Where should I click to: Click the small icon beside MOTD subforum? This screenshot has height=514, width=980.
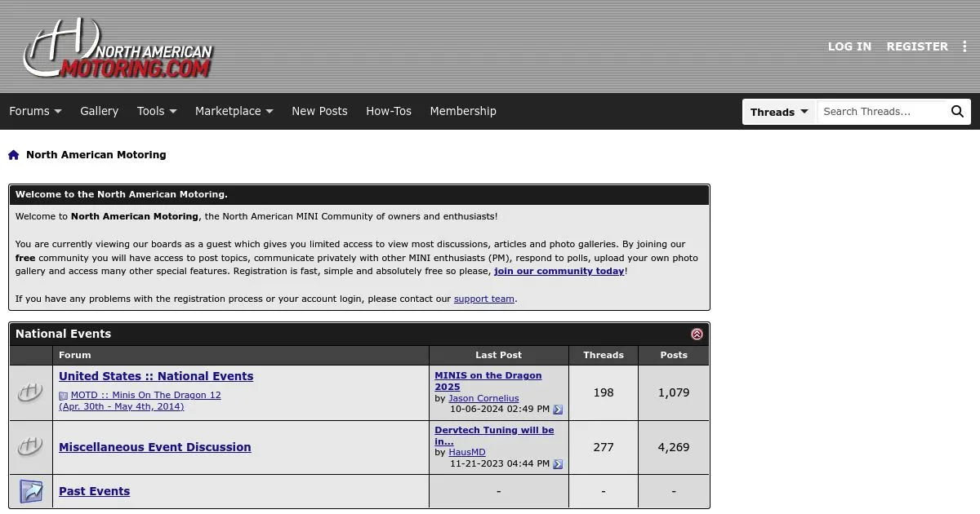tap(63, 396)
